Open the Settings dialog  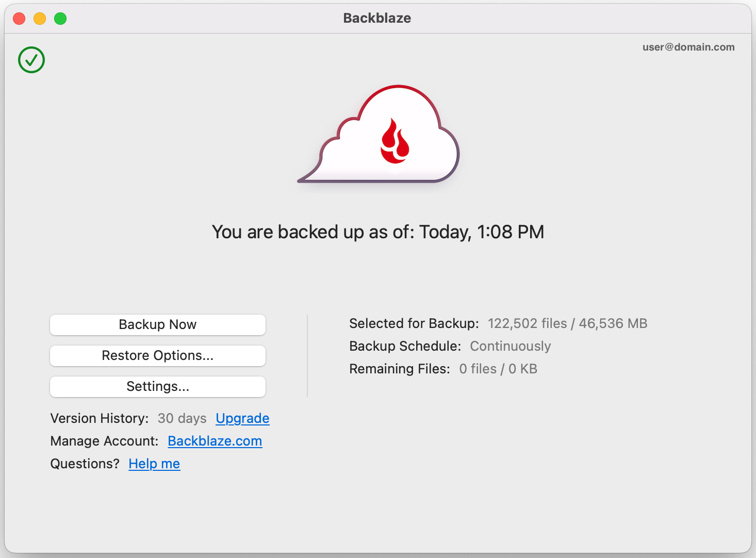click(x=158, y=387)
